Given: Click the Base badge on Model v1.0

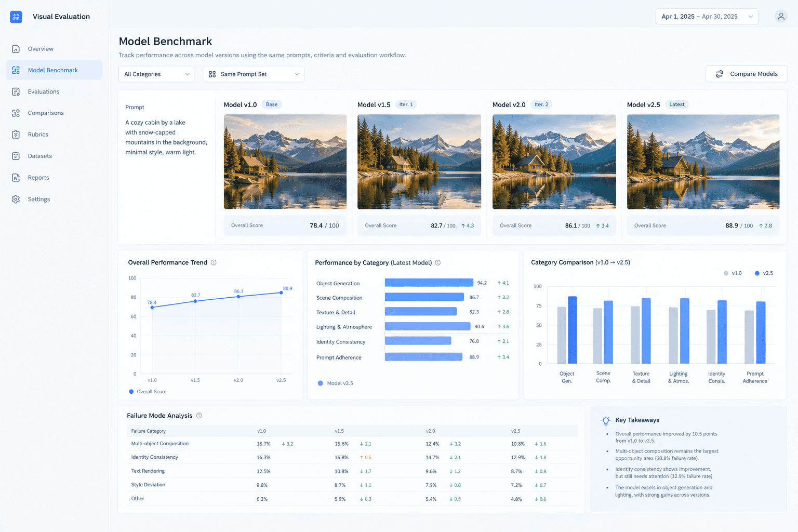Looking at the screenshot, I should (x=272, y=104).
